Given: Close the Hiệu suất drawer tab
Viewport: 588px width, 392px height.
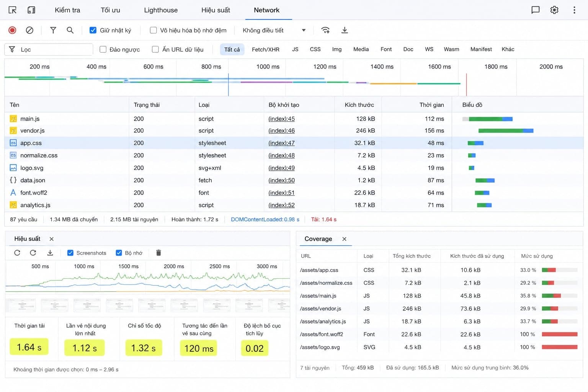Looking at the screenshot, I should [51, 239].
